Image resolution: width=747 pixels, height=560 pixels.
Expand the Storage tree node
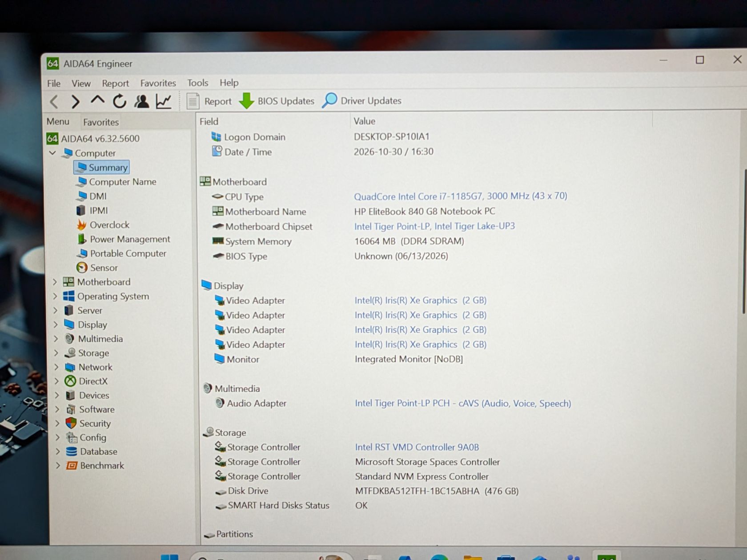tap(56, 353)
